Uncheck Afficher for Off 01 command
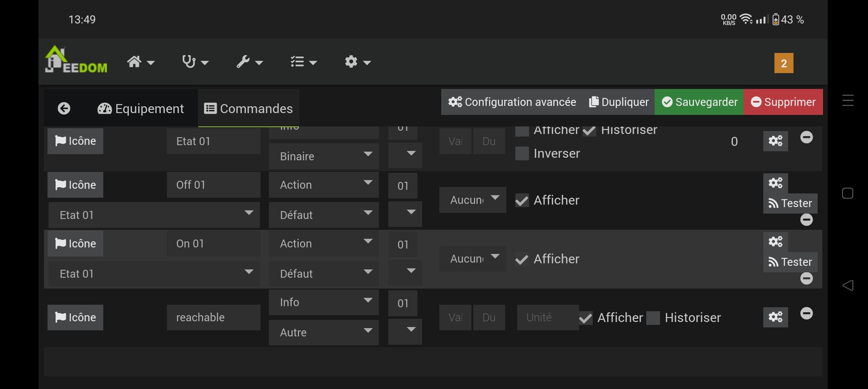 pos(522,200)
